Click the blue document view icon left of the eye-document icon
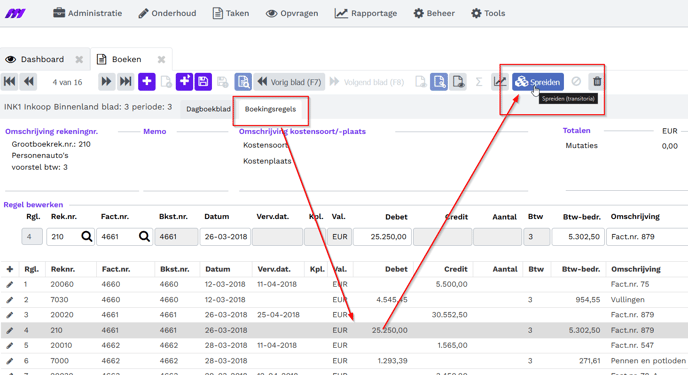The height and width of the screenshot is (375, 688). [x=439, y=82]
